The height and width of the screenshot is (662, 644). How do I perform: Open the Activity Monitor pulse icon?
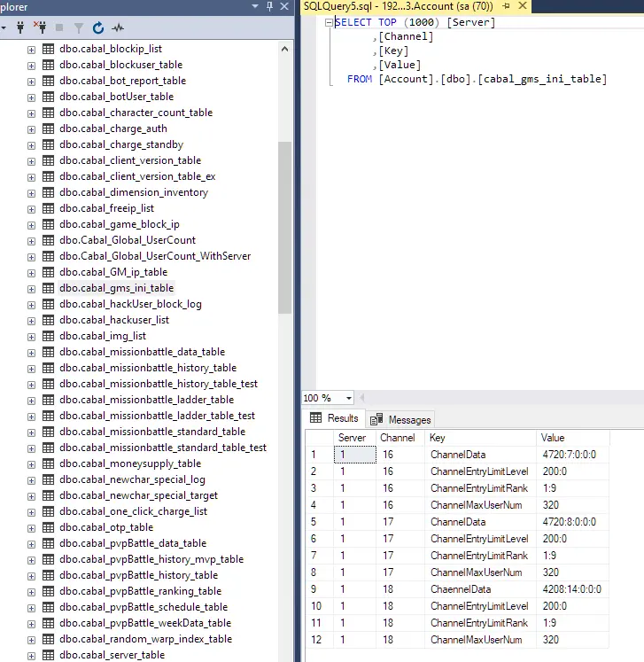click(118, 27)
